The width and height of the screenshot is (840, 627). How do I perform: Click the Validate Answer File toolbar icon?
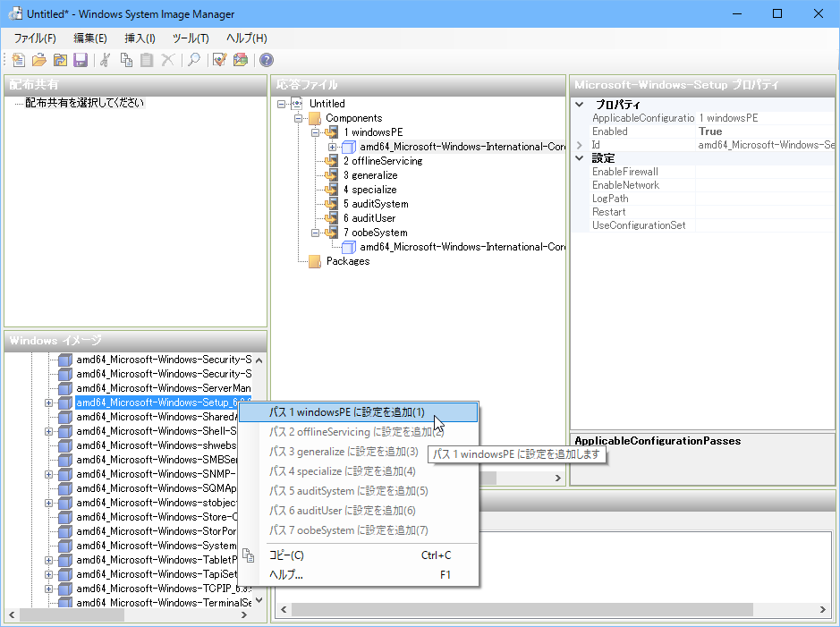[220, 60]
